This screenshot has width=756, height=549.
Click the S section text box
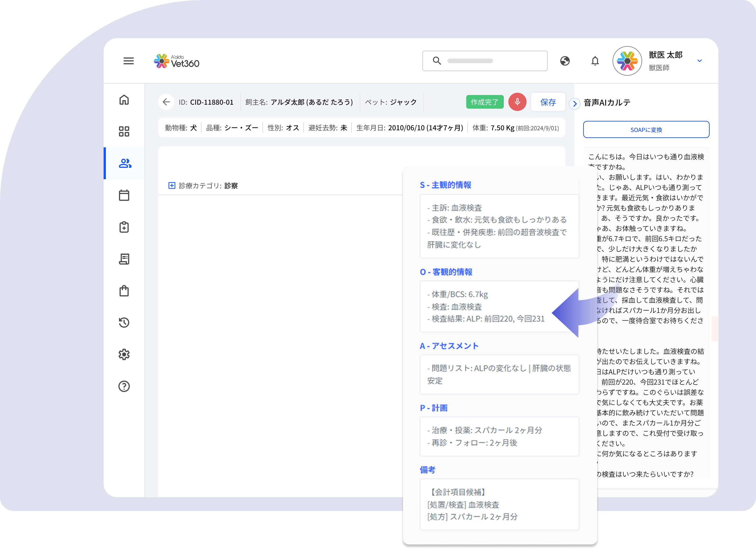(499, 226)
